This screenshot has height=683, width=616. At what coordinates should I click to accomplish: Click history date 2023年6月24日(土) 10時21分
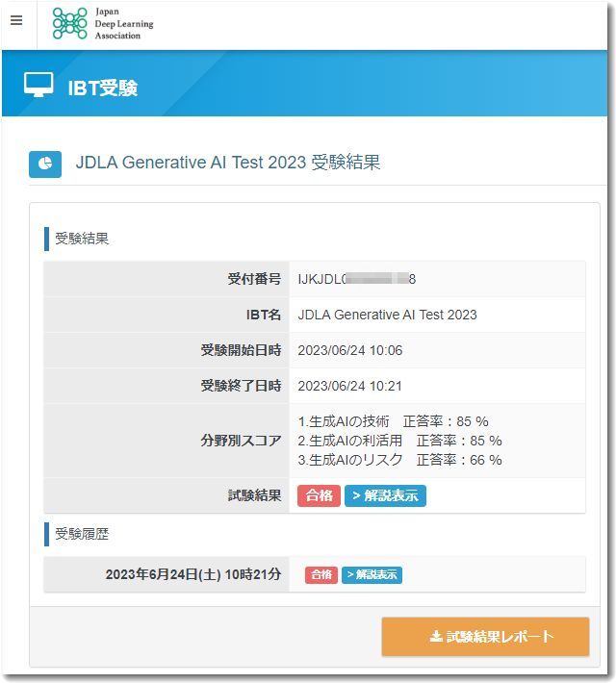[x=193, y=574]
